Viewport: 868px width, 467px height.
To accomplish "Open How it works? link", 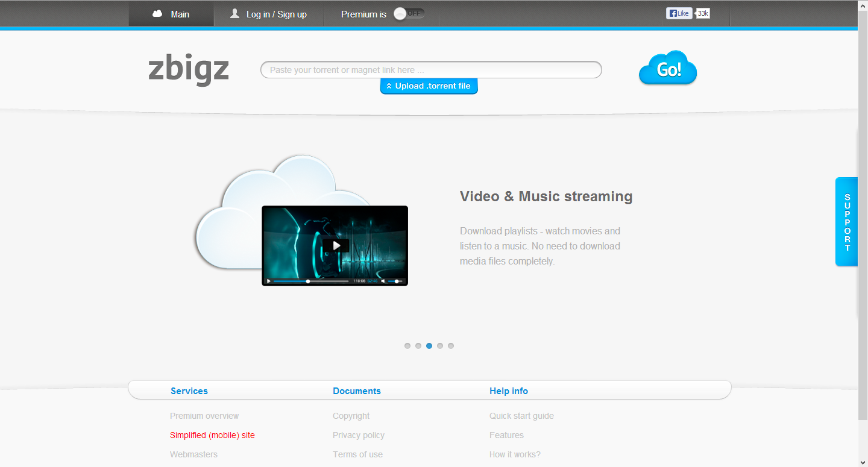I will click(x=515, y=454).
